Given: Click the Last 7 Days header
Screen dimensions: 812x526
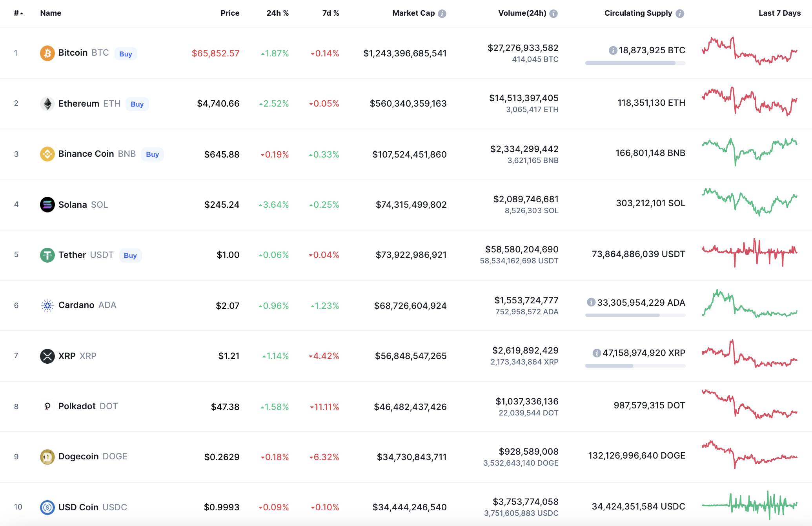Looking at the screenshot, I should tap(779, 13).
